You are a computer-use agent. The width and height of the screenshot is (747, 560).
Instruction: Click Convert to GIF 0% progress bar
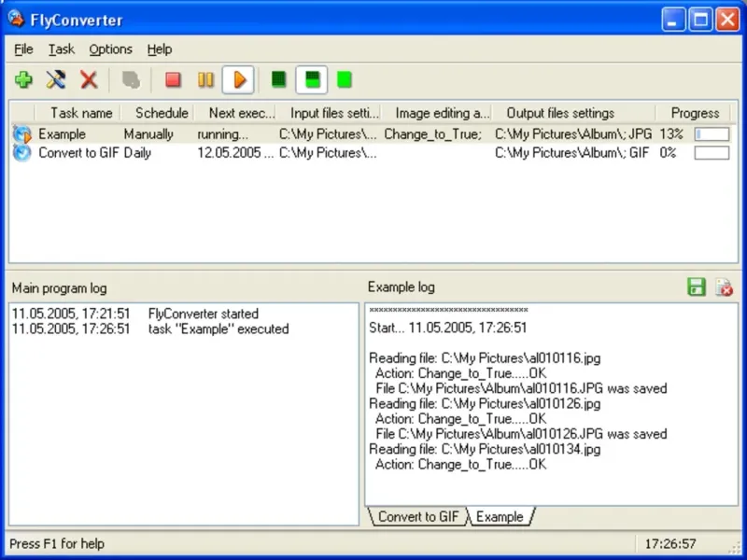(712, 153)
